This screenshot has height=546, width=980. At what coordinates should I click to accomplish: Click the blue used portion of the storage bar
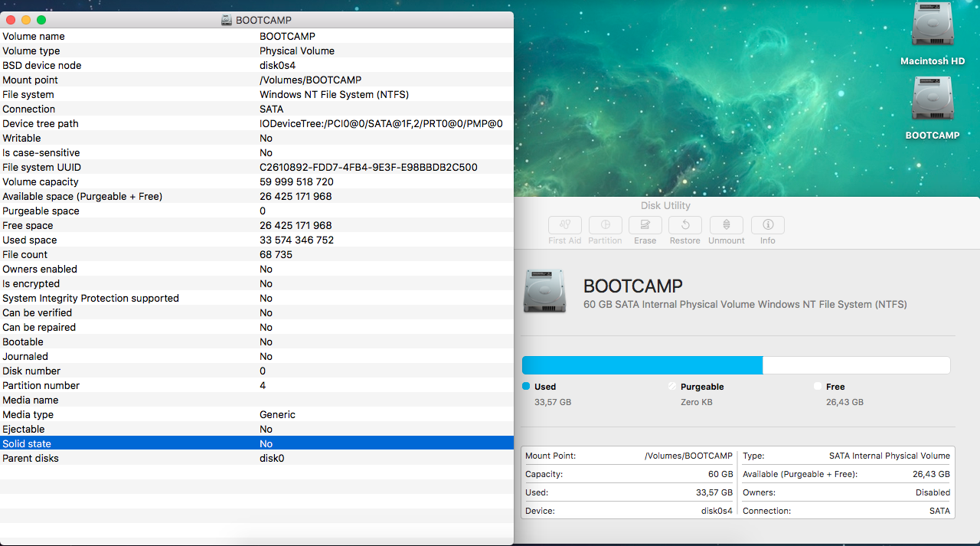pos(642,365)
